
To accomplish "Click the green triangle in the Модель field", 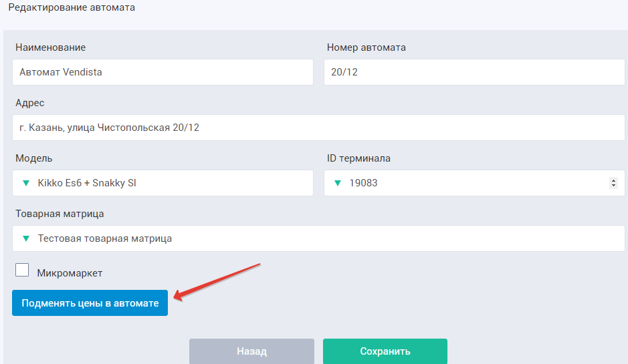I will (26, 183).
